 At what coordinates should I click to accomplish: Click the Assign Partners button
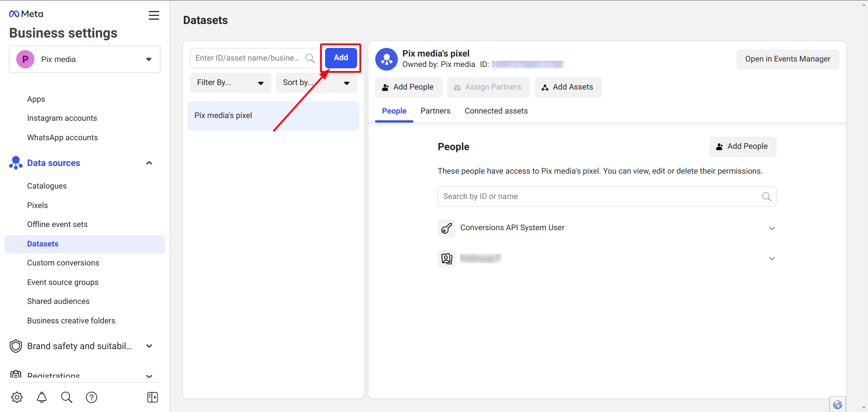tap(488, 87)
